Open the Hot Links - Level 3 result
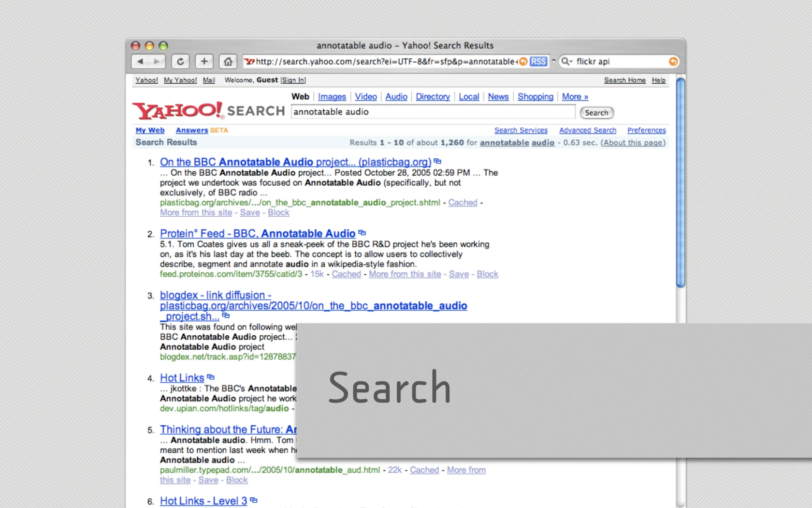812x508 pixels. [203, 501]
